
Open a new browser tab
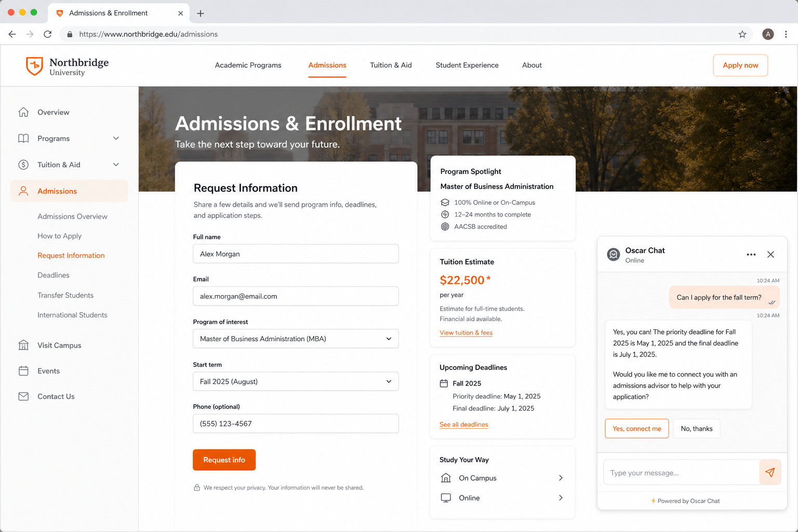tap(201, 14)
